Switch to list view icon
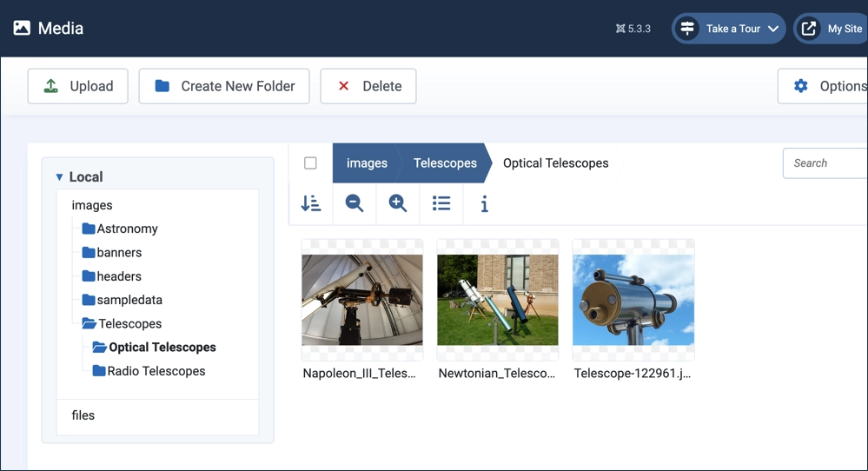 click(441, 203)
